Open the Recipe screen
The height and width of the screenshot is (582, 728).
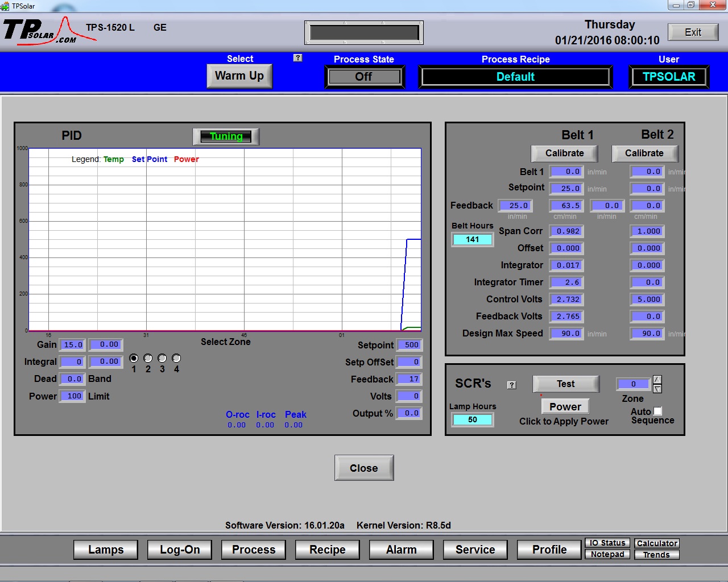tap(328, 550)
